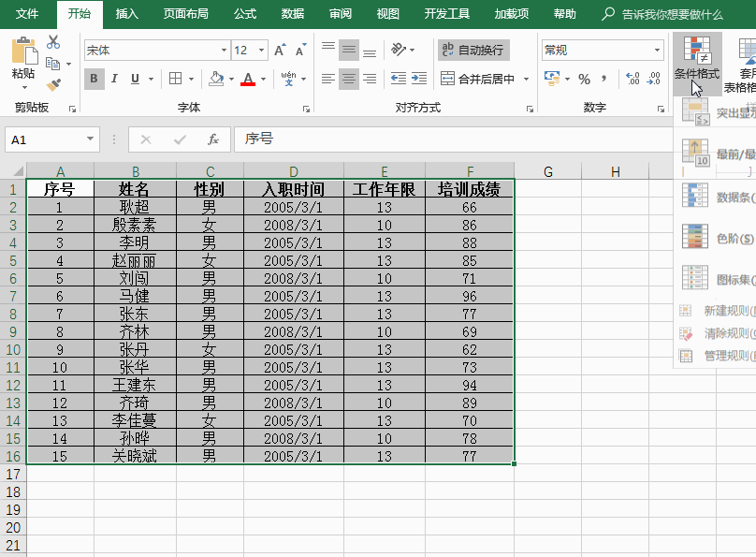Decrease font size with small A

pos(300,51)
